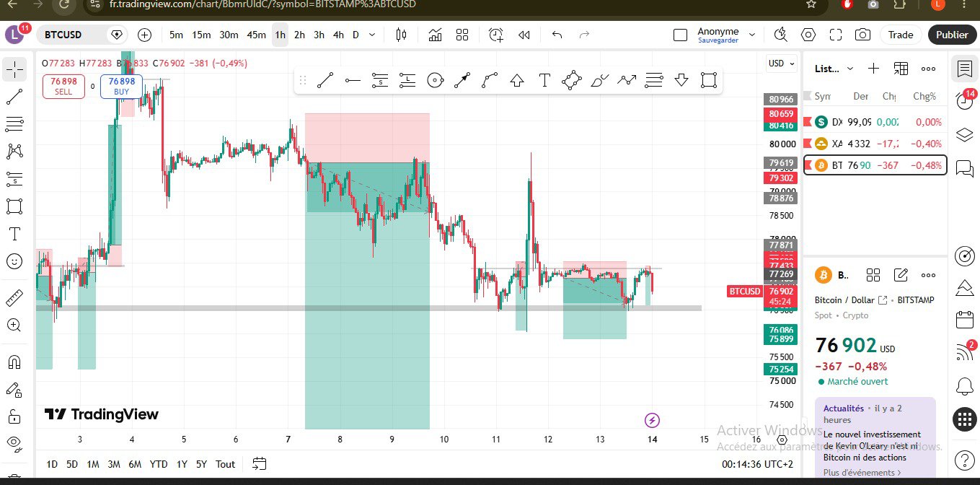Open the timeframe dropdown chevron after D
Viewport: 980px width, 485px height.
(372, 35)
